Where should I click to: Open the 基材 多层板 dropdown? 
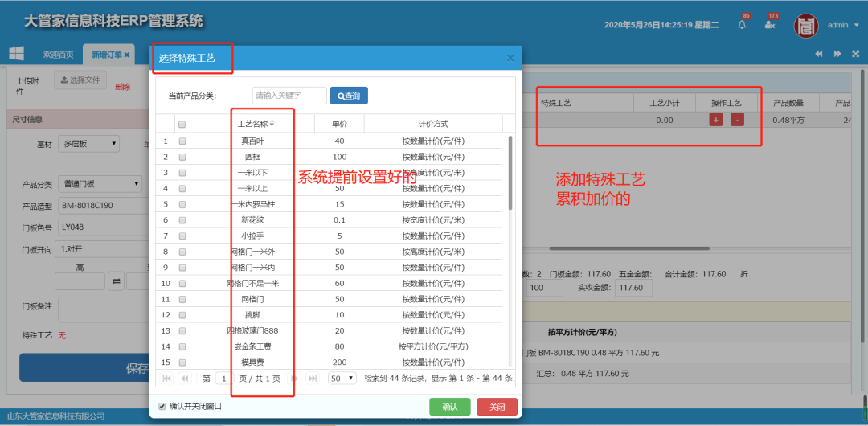90,144
